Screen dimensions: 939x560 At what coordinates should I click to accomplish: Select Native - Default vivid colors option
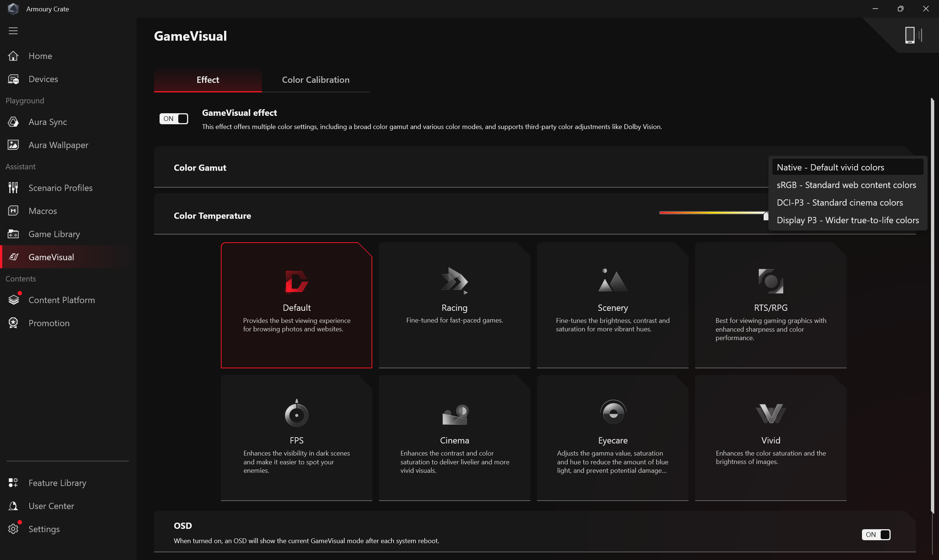click(848, 167)
